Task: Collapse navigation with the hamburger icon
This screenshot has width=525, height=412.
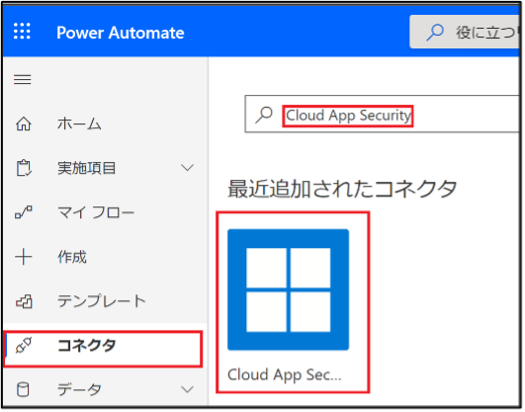Action: (x=22, y=79)
